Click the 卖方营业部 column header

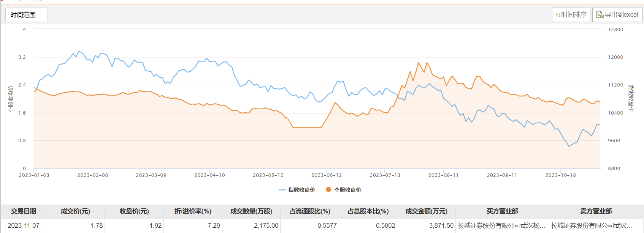point(596,211)
